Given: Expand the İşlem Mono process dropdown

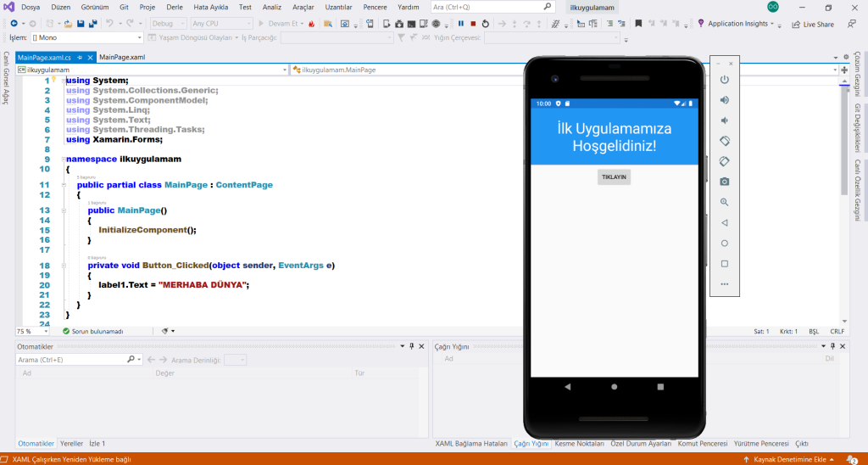Looking at the screenshot, I should coord(140,38).
